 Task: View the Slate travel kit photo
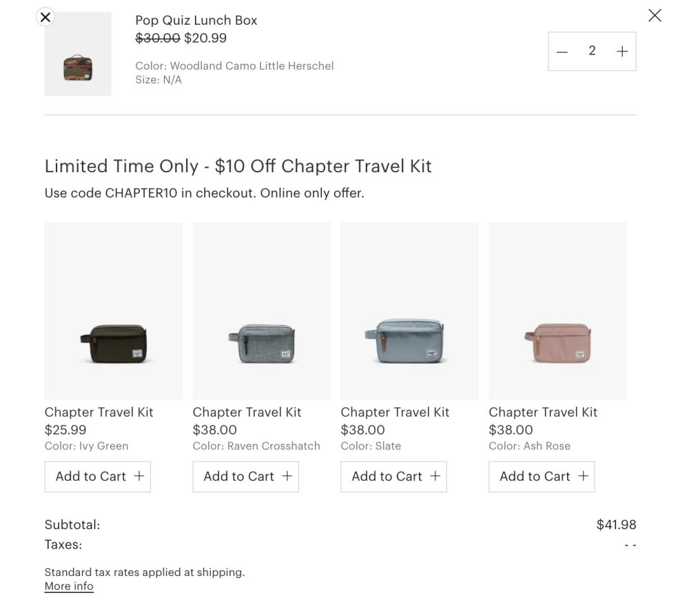click(x=409, y=309)
